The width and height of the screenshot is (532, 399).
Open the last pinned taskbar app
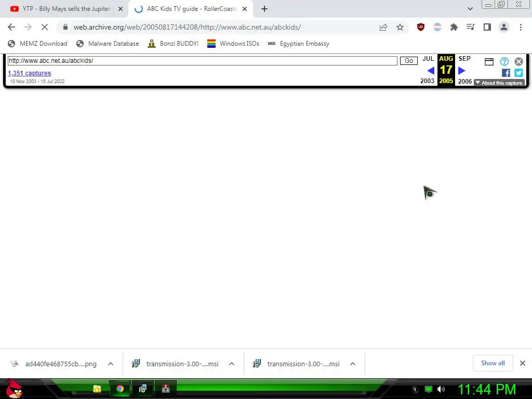(x=166, y=389)
